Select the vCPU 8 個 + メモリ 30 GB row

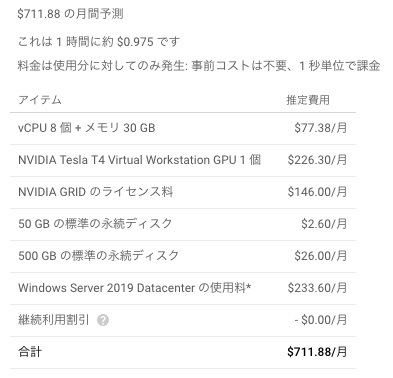click(x=183, y=128)
